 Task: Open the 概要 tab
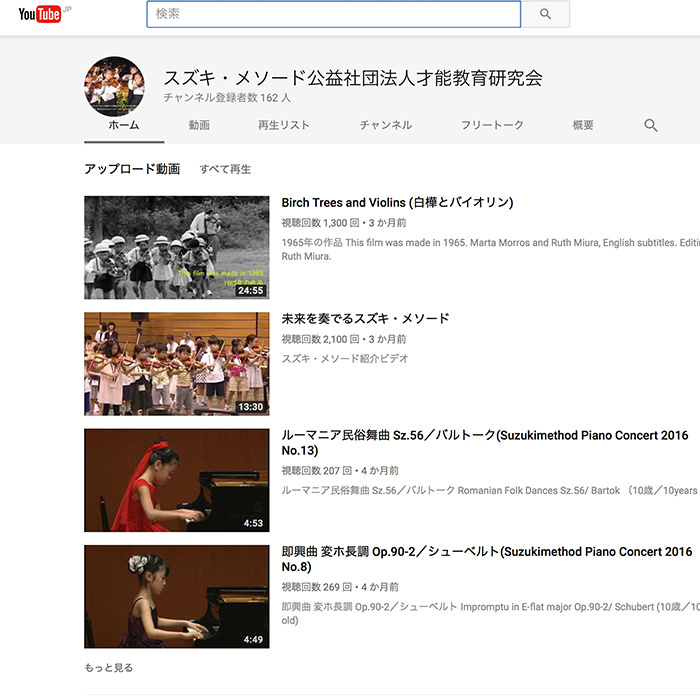click(583, 125)
